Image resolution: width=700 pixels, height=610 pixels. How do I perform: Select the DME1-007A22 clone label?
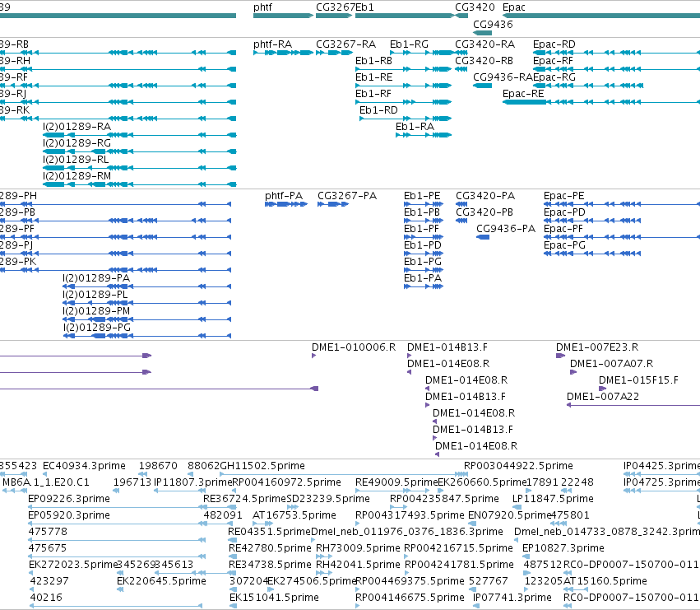point(603,398)
